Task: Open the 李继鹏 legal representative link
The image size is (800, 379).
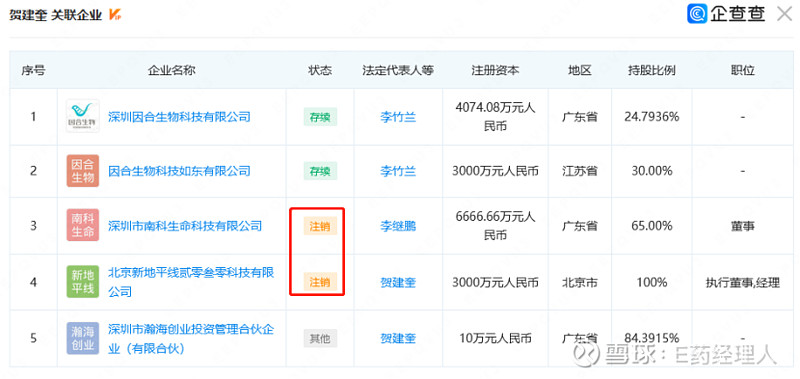Action: tap(398, 225)
